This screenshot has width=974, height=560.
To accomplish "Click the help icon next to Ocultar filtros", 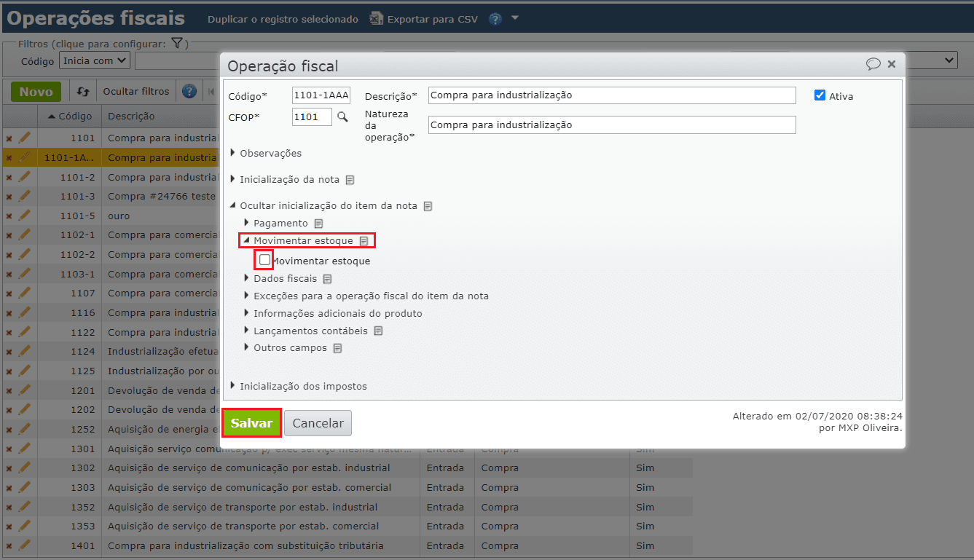I will click(x=189, y=91).
